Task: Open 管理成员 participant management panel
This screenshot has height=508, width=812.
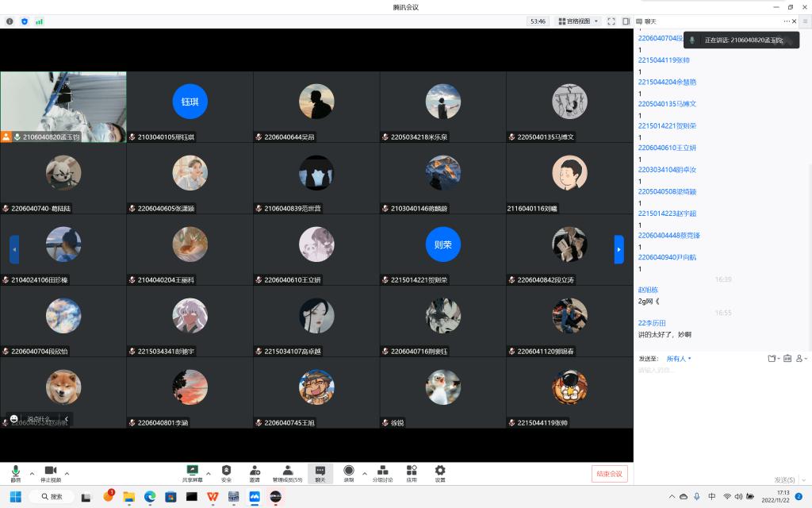Action: tap(287, 473)
